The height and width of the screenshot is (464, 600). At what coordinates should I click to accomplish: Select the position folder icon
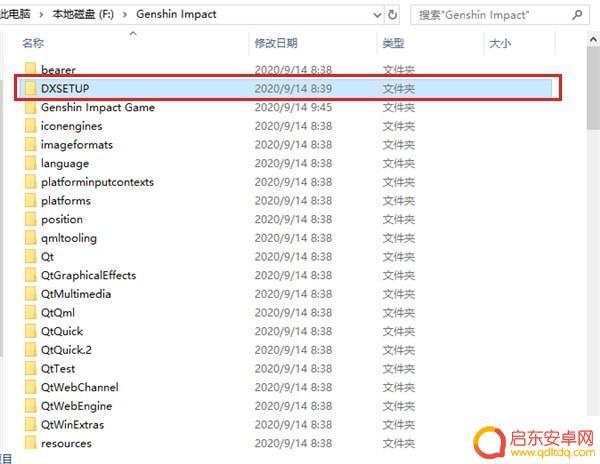click(x=30, y=220)
